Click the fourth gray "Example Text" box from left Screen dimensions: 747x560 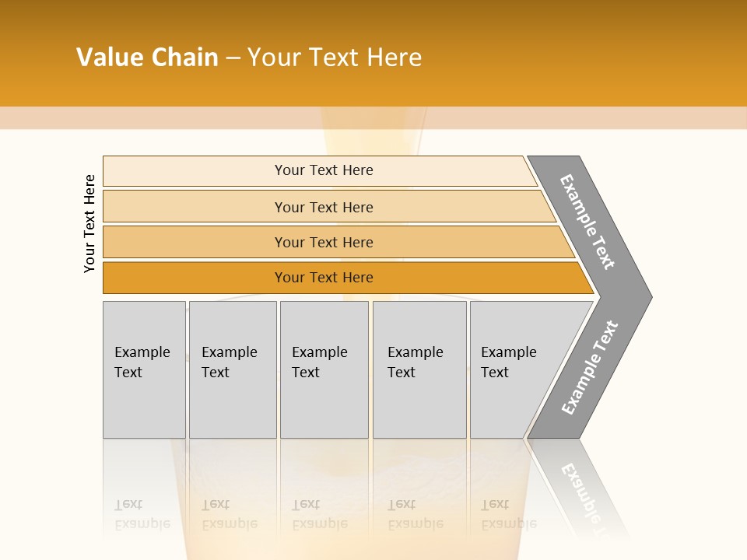click(419, 369)
